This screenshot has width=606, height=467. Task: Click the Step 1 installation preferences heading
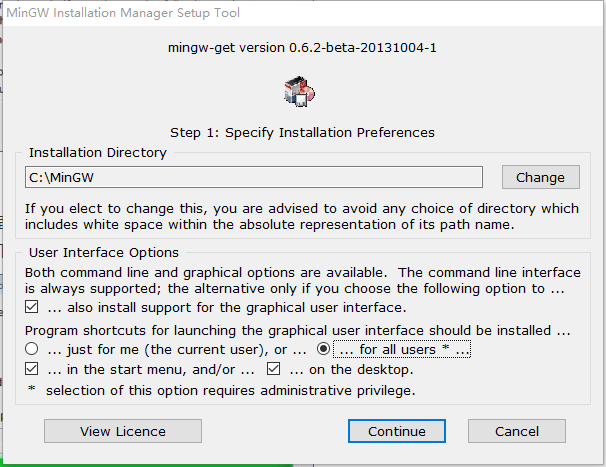point(302,132)
